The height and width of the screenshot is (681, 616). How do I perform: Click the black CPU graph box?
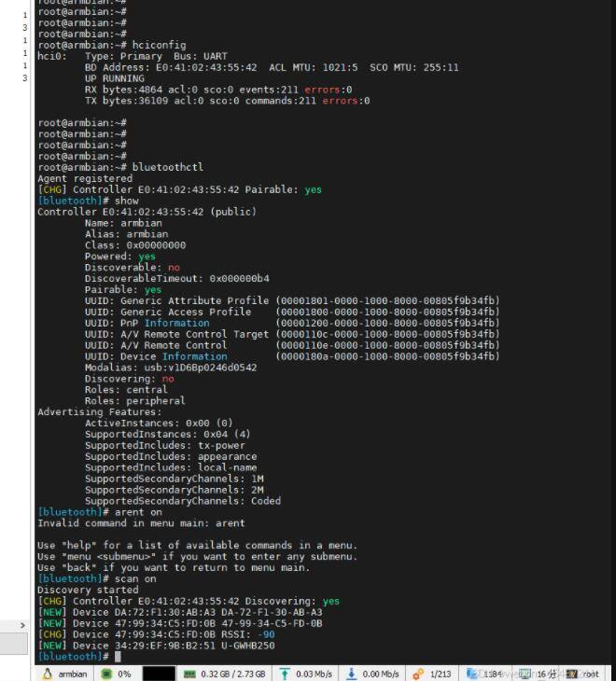[159, 674]
